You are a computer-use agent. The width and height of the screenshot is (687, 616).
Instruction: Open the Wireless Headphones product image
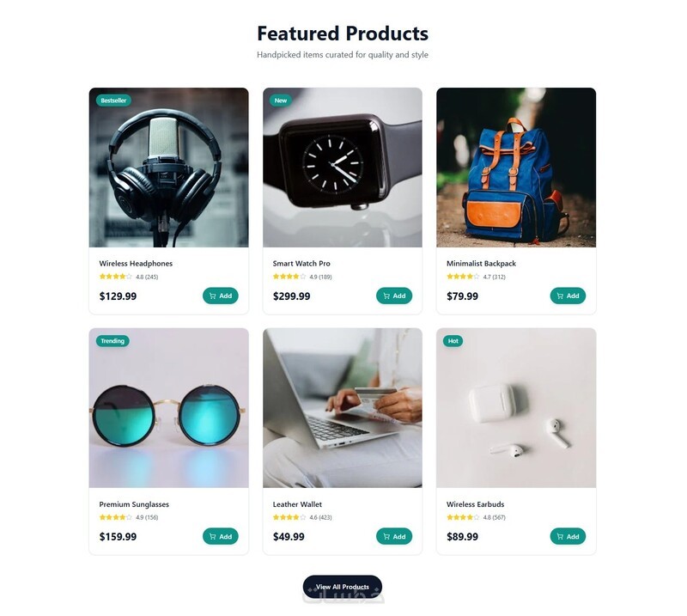168,168
